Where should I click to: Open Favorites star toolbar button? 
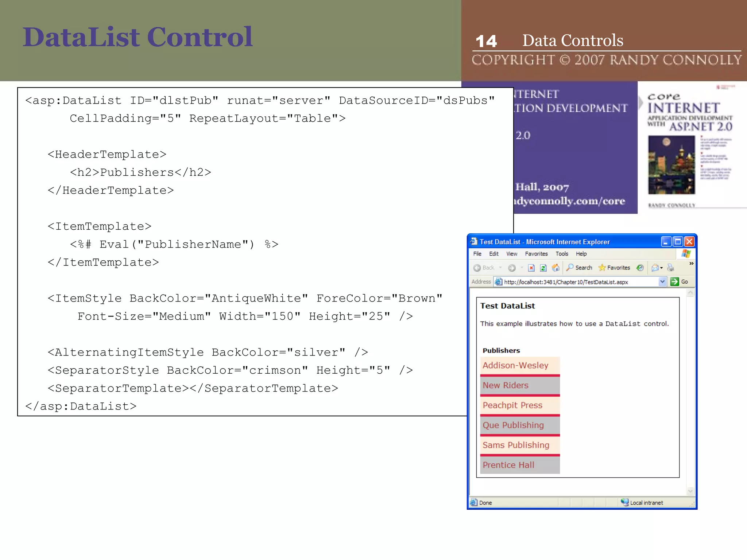(614, 268)
